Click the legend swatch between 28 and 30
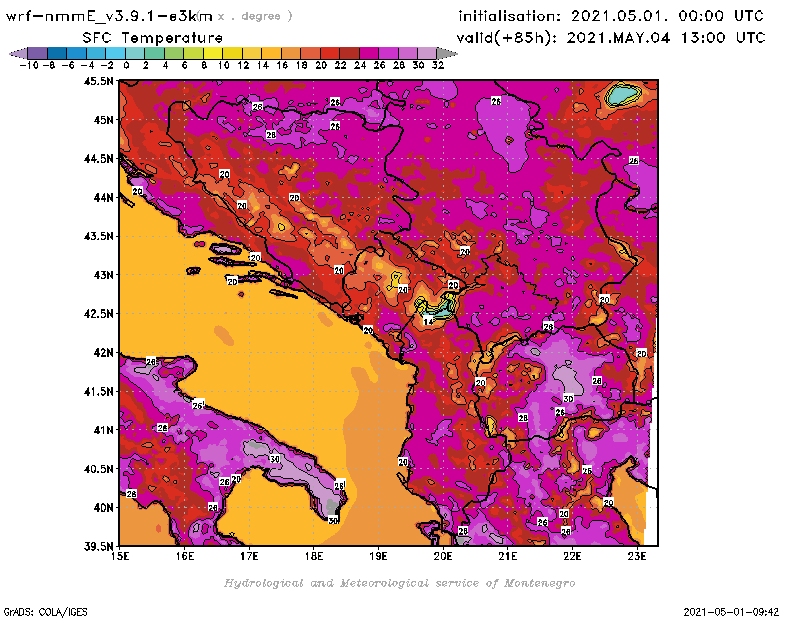800x618 pixels. (408, 53)
